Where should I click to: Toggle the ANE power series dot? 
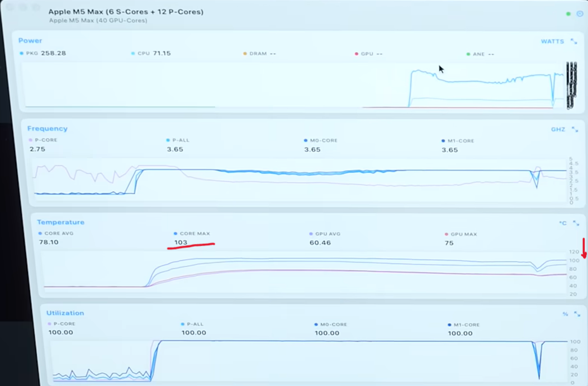click(468, 54)
